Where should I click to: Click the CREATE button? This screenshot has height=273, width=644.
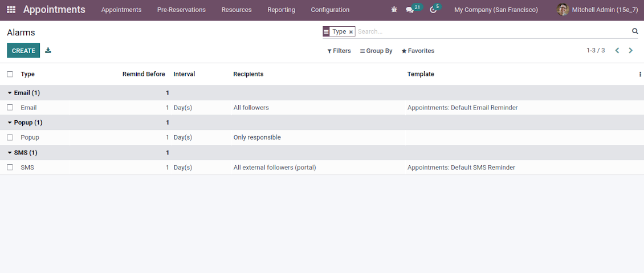point(23,51)
